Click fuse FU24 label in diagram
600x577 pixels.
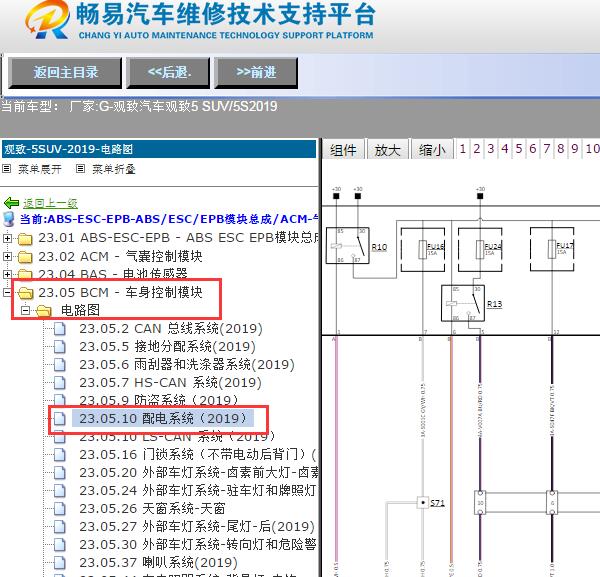tap(493, 246)
